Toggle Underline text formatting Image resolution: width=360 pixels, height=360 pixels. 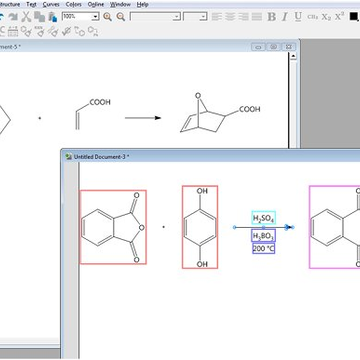pyautogui.click(x=298, y=17)
